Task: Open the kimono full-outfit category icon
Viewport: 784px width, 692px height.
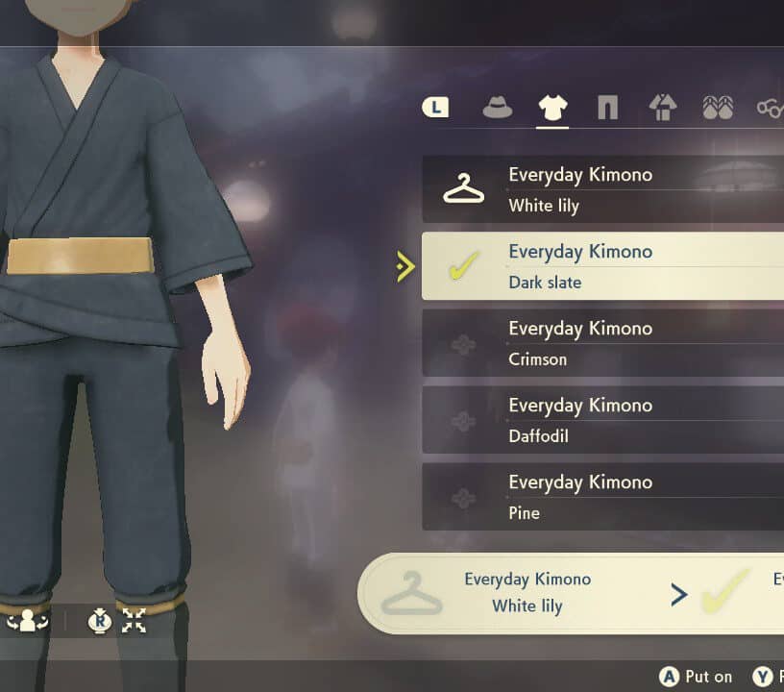Action: (x=663, y=107)
